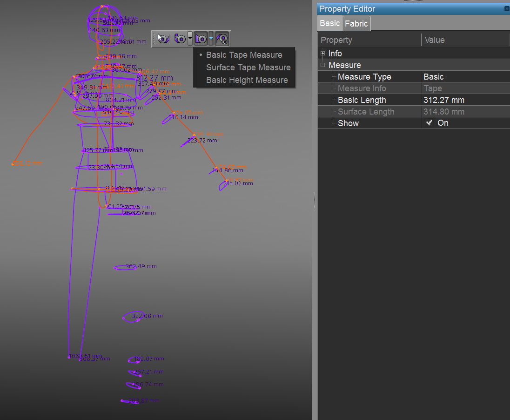Select the Show property row label
Viewport: 510px width, 420px height.
click(348, 123)
